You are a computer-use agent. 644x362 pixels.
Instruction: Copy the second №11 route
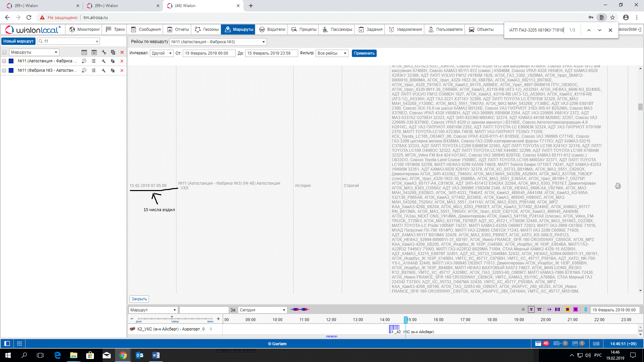coord(113,70)
